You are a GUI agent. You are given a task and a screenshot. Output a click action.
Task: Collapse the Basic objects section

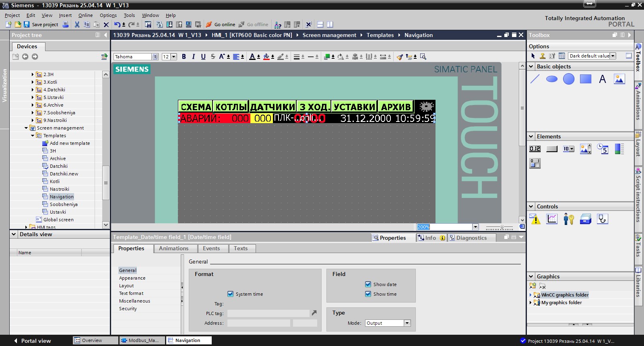(x=531, y=66)
